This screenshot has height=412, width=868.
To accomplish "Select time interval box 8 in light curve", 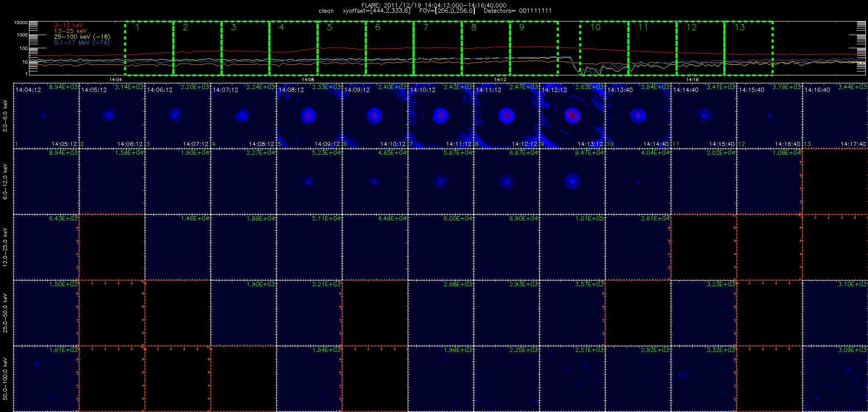I will pyautogui.click(x=486, y=48).
